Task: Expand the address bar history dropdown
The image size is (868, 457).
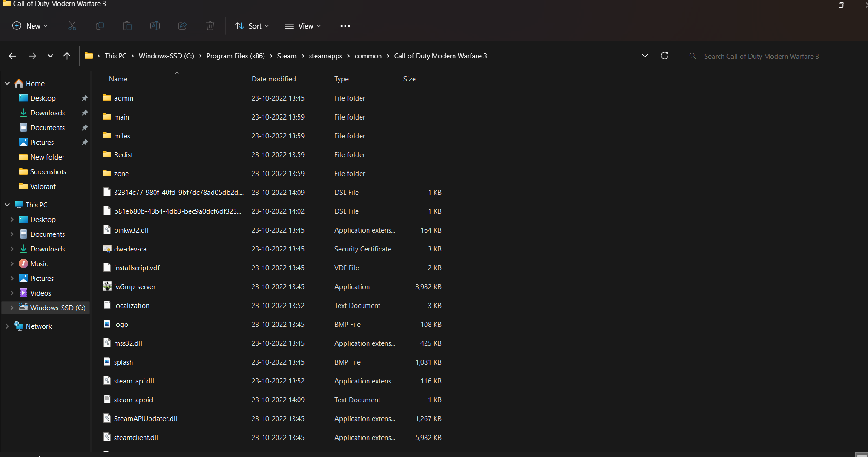Action: (x=645, y=56)
